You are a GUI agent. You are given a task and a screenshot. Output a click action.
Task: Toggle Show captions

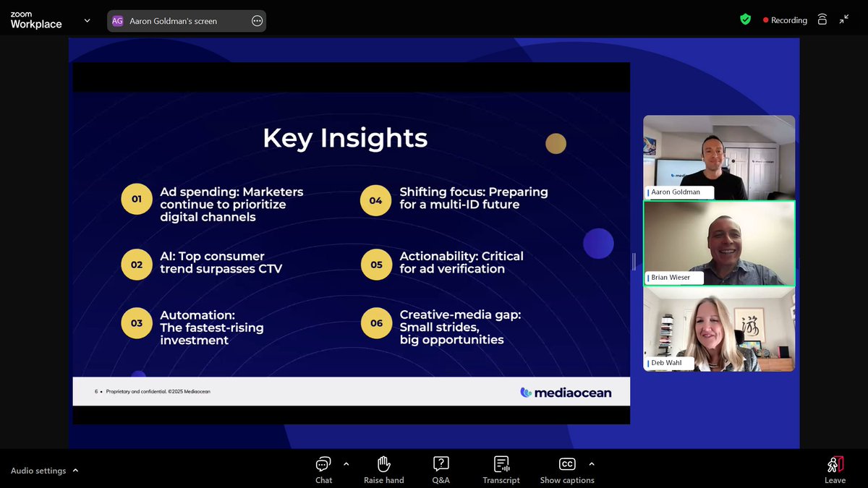567,470
